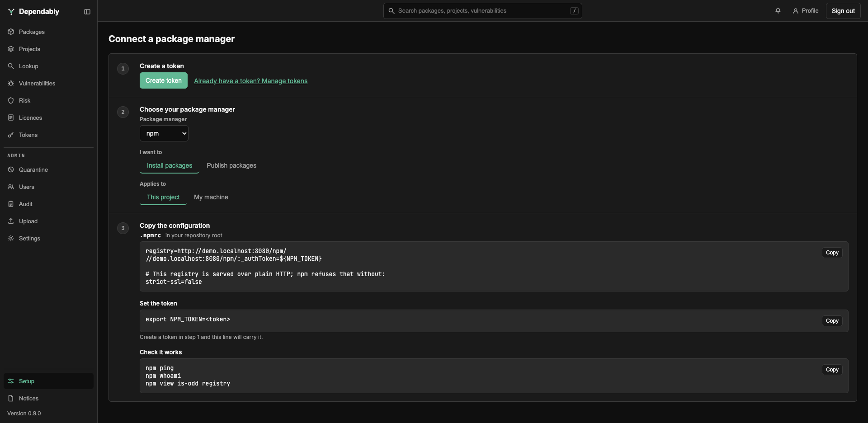
Task: Click the Connect a package manager heading
Action: 171,39
